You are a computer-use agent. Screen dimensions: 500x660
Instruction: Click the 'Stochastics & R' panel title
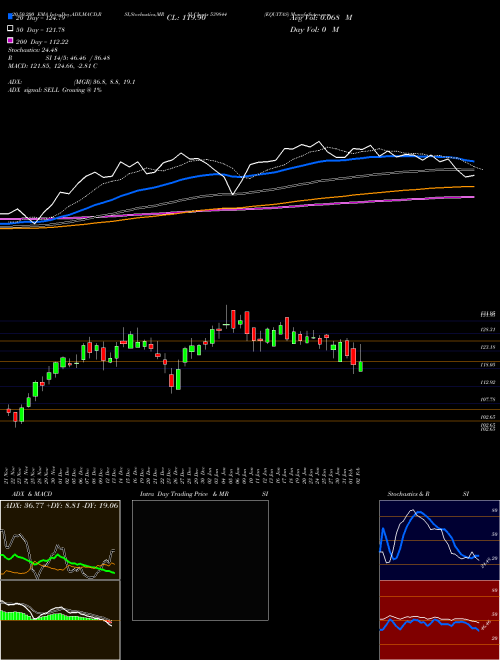tap(408, 494)
